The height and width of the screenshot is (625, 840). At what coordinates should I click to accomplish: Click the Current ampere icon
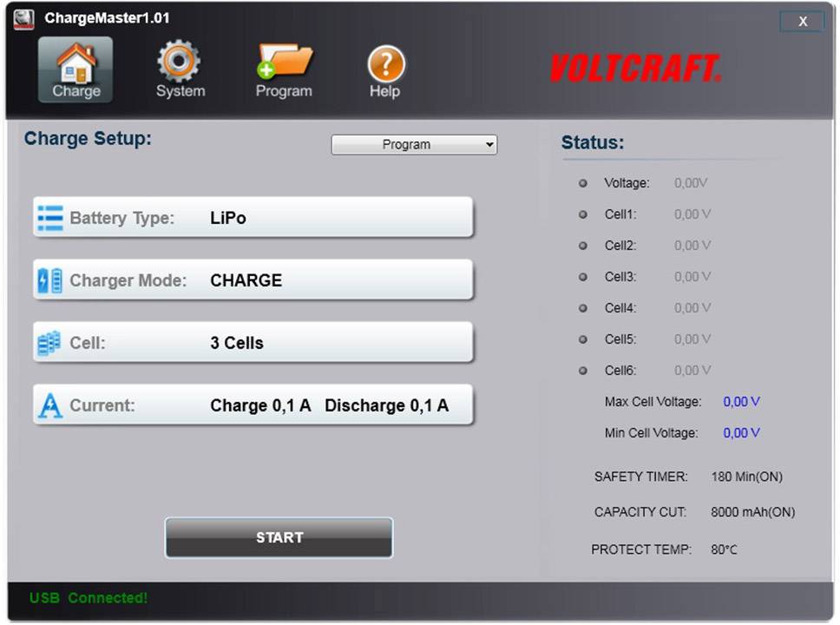(49, 404)
